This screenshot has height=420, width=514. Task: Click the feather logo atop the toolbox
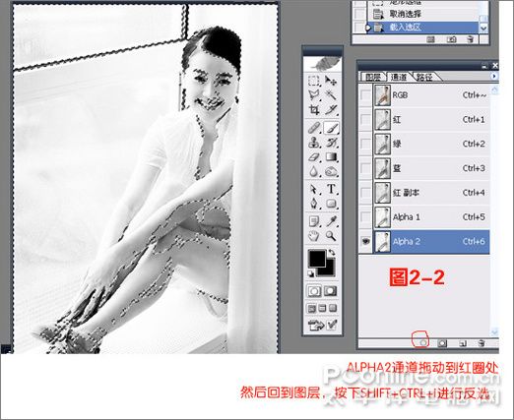pos(323,64)
